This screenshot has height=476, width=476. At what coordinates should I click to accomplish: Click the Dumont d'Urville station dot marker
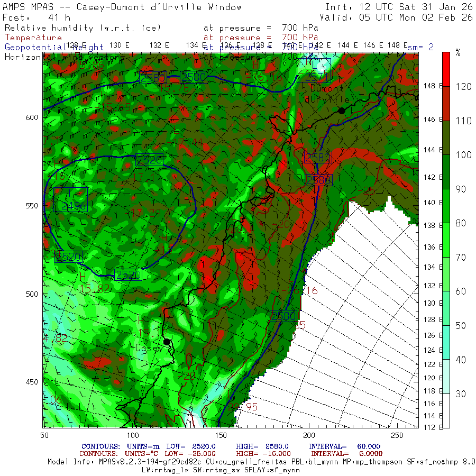342,111
